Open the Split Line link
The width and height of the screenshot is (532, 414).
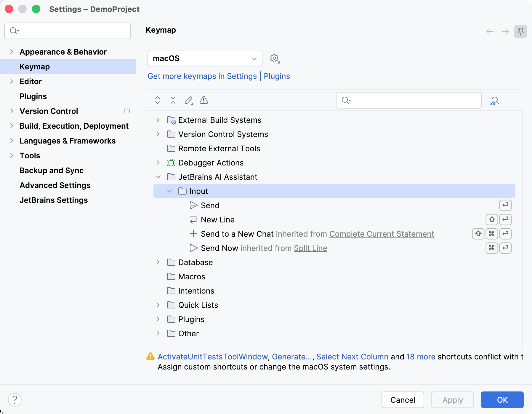(310, 248)
